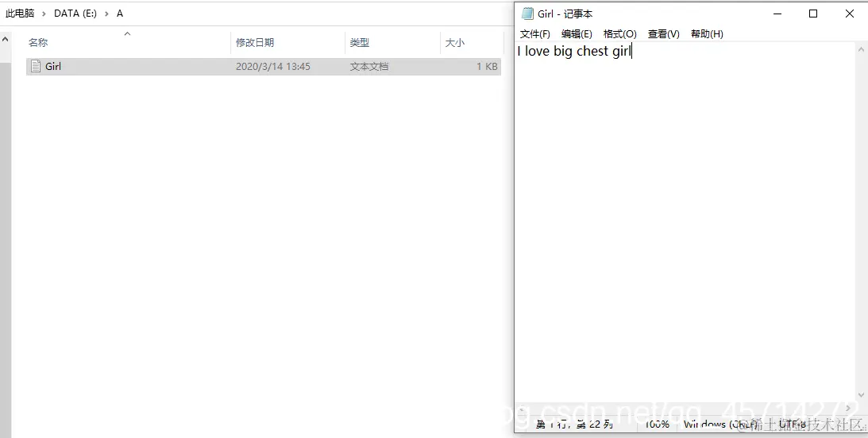
Task: Click the Explorer left pane scroll-up arrow
Action: (5, 40)
